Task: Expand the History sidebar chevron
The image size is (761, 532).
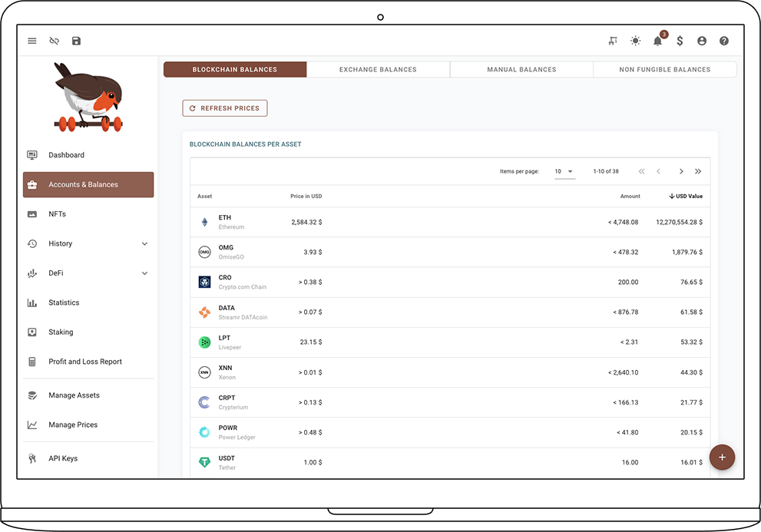Action: pyautogui.click(x=144, y=243)
